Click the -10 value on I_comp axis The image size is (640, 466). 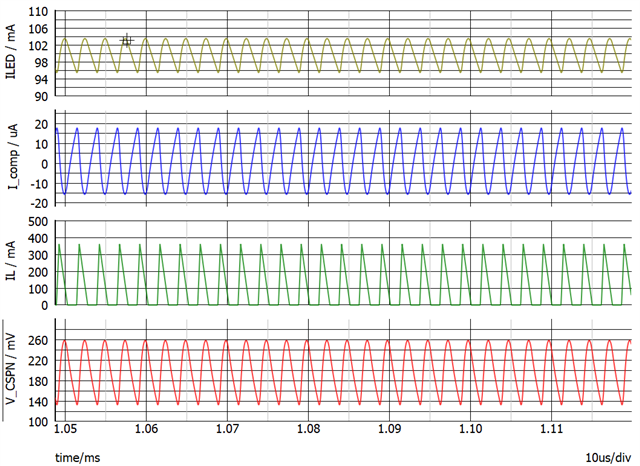point(39,184)
